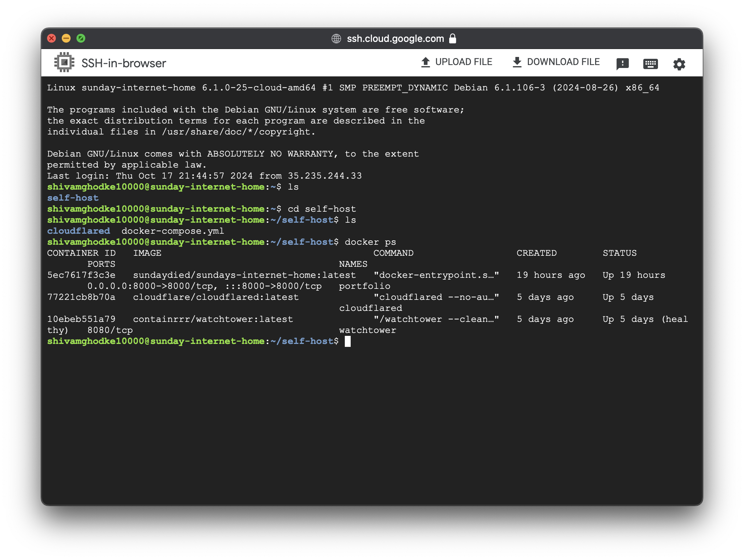
Task: Click the watchtower container name
Action: [368, 330]
